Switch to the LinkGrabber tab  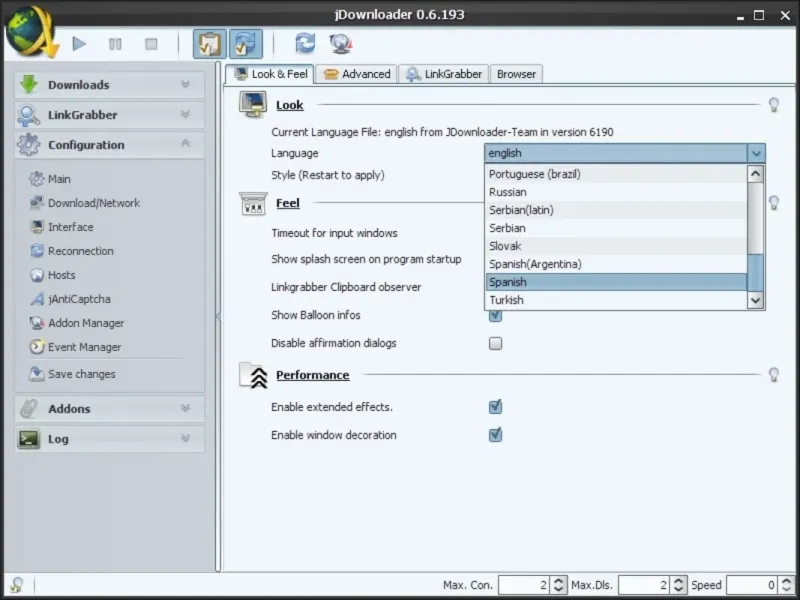[x=443, y=74]
